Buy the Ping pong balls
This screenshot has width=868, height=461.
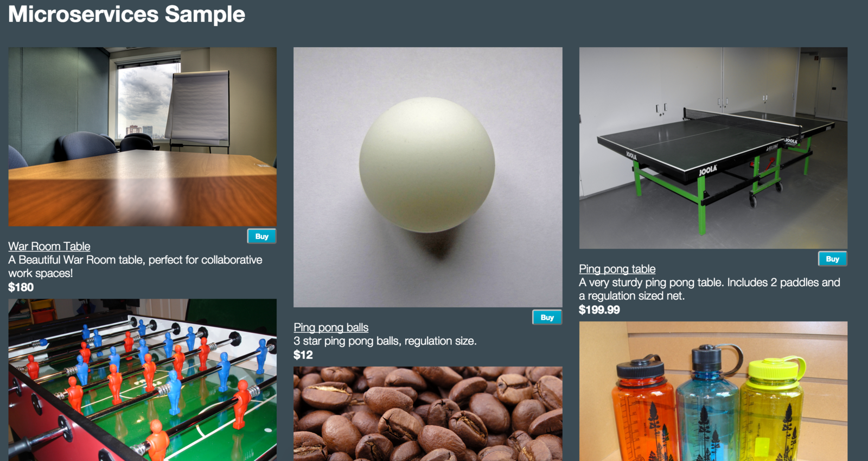547,317
